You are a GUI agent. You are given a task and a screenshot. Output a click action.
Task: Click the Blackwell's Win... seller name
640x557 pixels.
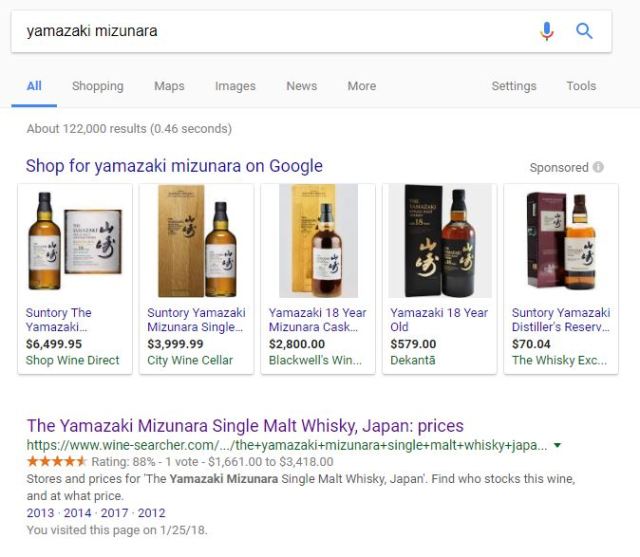(315, 360)
